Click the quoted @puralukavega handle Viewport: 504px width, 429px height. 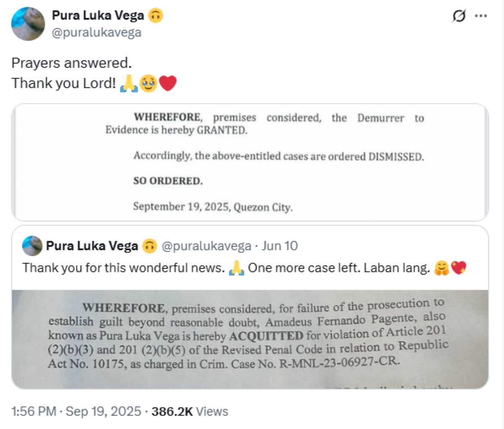(x=206, y=246)
